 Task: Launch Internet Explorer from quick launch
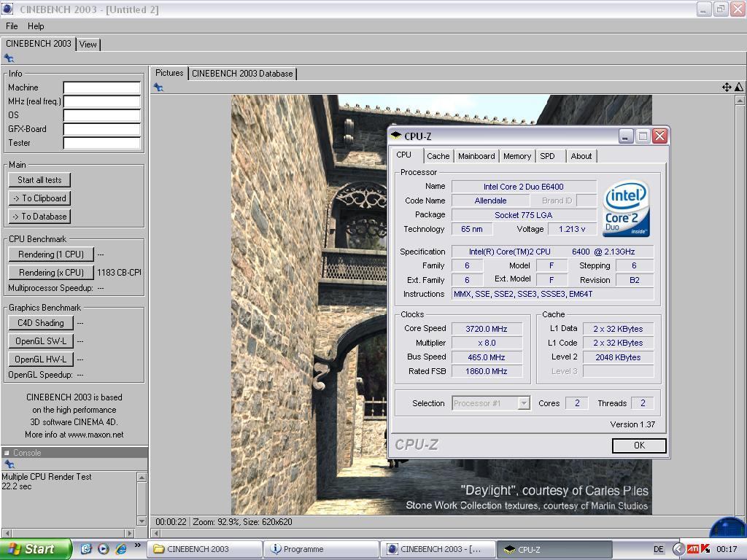tap(121, 548)
